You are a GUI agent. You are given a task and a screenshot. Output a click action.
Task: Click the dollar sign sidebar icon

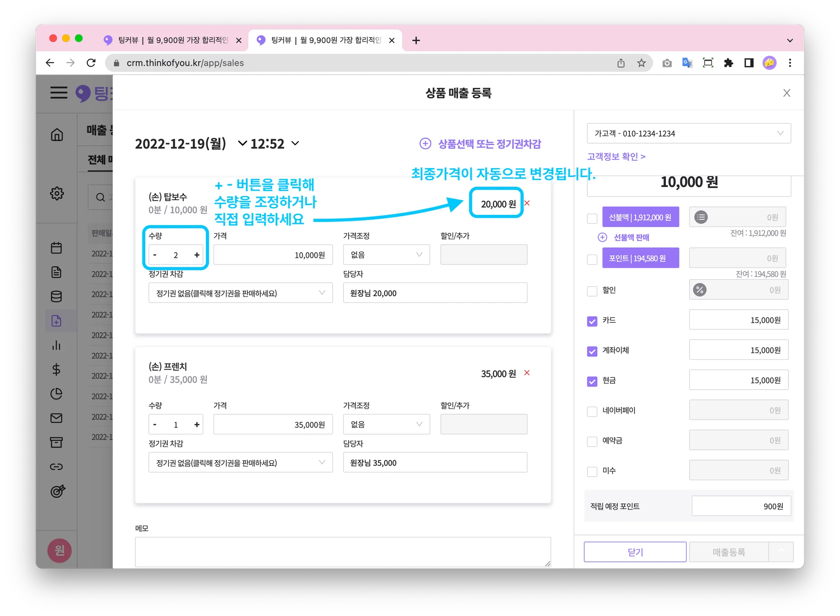pos(57,370)
